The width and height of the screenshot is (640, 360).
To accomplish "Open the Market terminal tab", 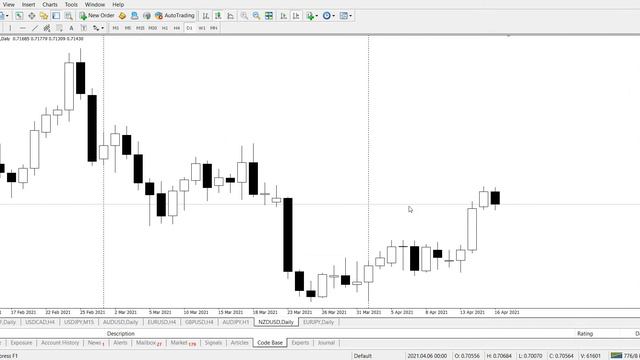I will [183, 343].
